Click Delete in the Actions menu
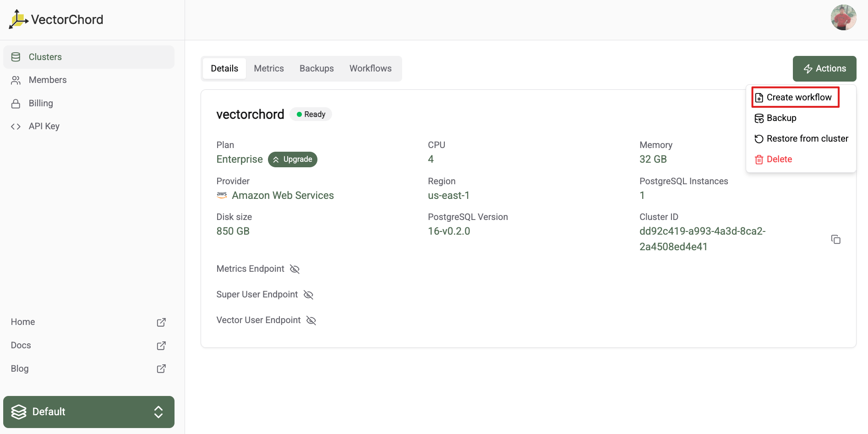This screenshot has height=434, width=868. pyautogui.click(x=779, y=159)
